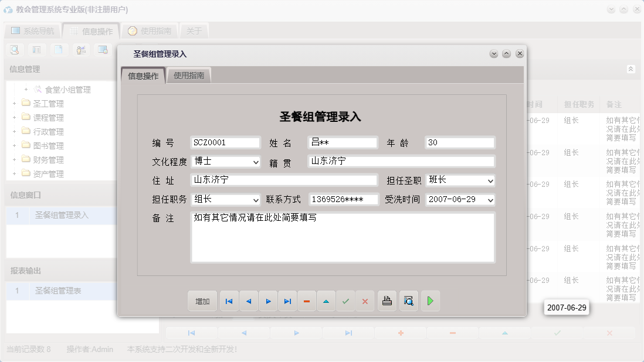Select the document preview icon in left toolbar
The image size is (644, 362).
(13, 50)
